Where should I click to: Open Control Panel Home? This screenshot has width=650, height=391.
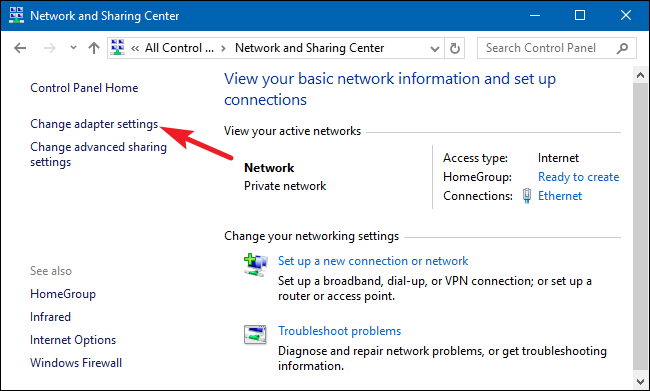(x=84, y=88)
